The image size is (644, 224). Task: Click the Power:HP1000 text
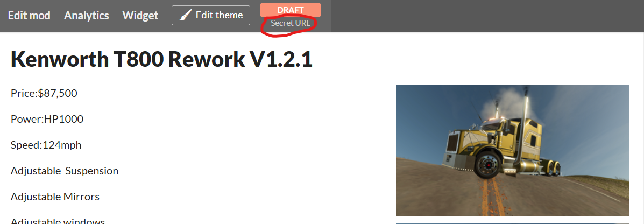click(47, 119)
